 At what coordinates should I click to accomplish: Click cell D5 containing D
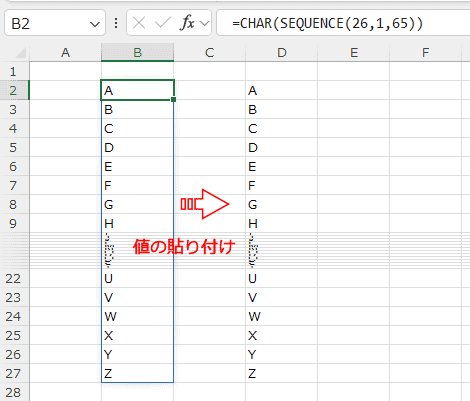coord(282,147)
